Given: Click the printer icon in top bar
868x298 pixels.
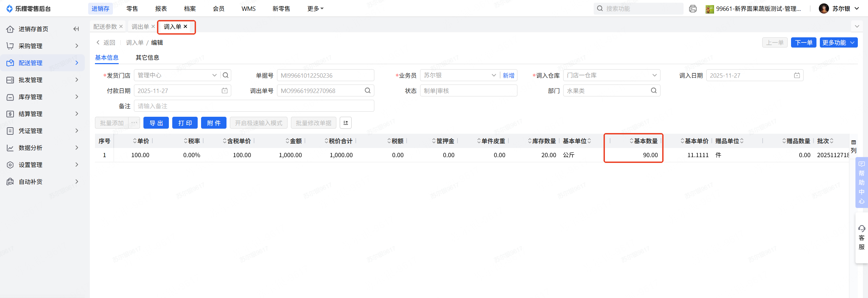Looking at the screenshot, I should (693, 9).
